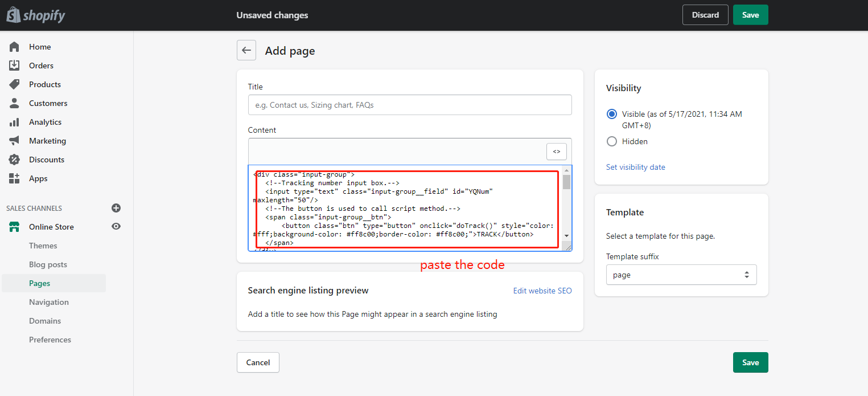The width and height of the screenshot is (868, 396).
Task: Click the Discounts badge icon
Action: [14, 160]
